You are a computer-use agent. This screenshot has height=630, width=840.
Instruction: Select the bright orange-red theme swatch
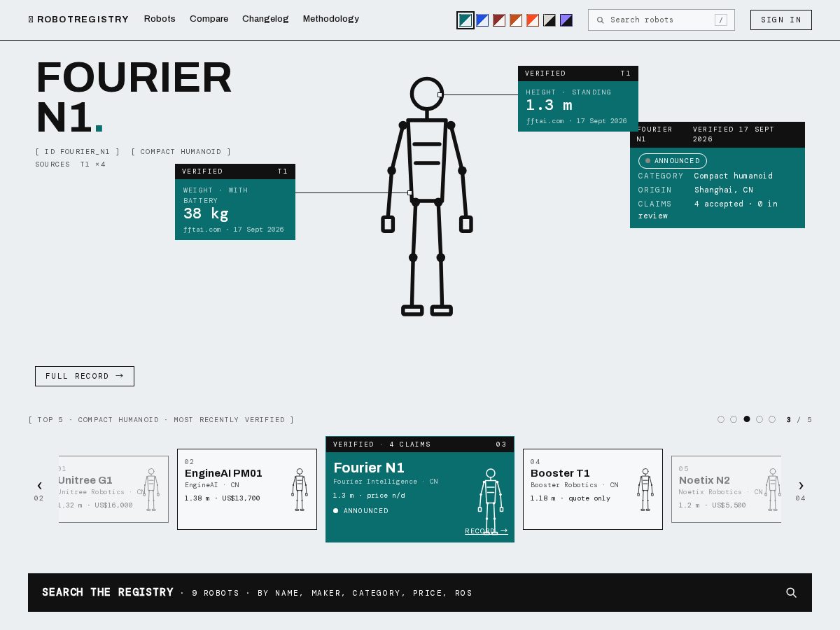coord(533,20)
